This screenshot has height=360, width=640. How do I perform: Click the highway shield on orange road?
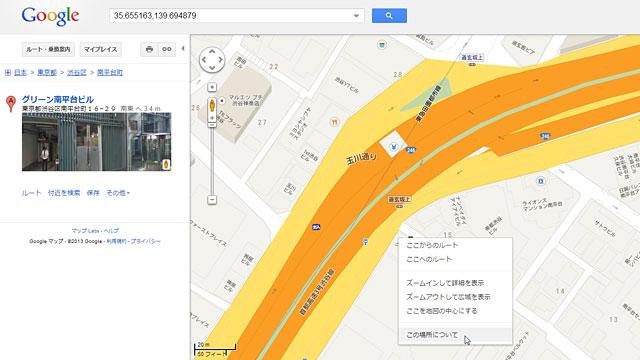point(316,227)
